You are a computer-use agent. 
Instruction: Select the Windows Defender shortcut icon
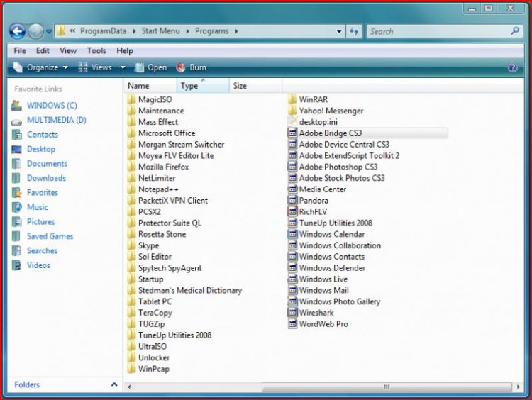click(x=292, y=268)
